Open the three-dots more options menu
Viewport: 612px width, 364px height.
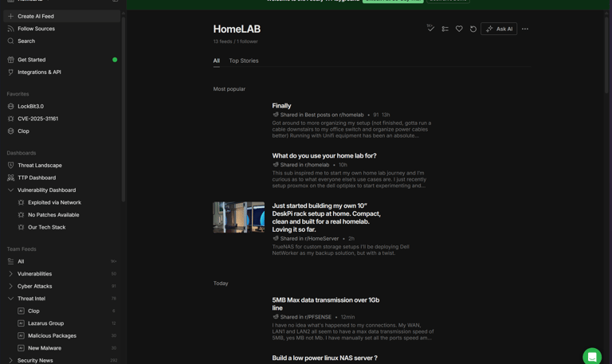[525, 29]
